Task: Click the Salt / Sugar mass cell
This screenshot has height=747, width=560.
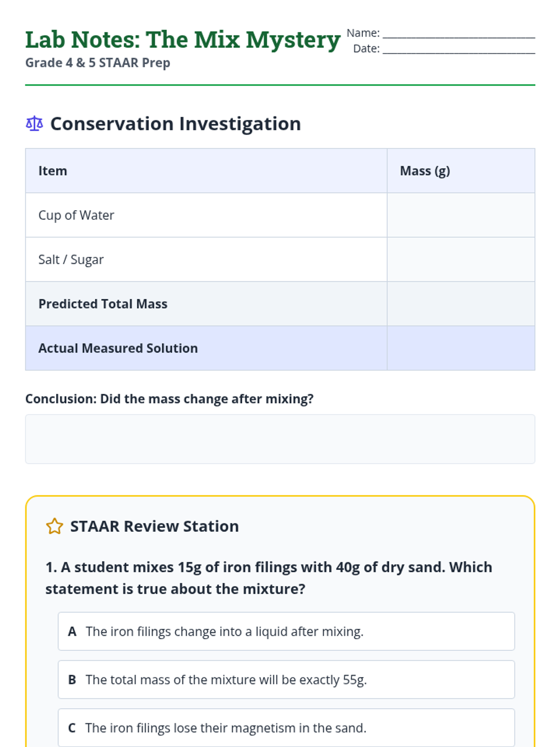Action: (x=461, y=260)
